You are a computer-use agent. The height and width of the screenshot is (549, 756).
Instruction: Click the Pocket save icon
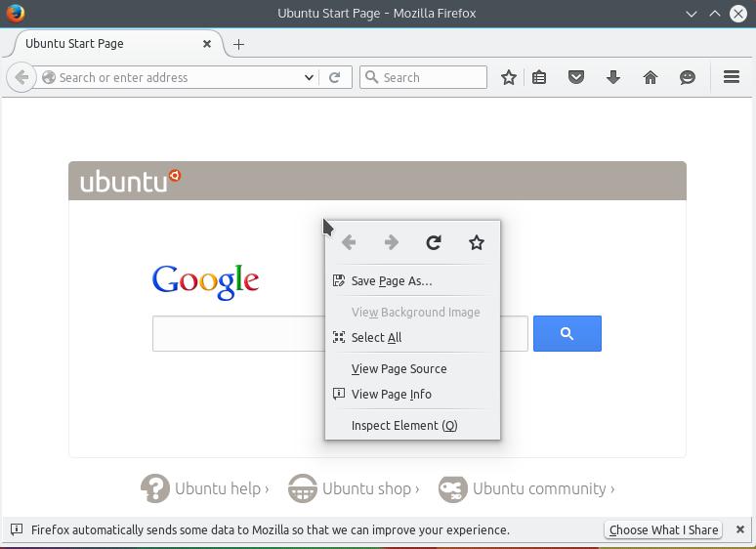point(576,77)
